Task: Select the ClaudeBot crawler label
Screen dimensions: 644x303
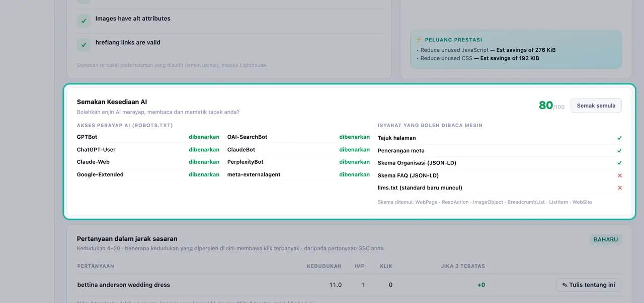Action: click(x=241, y=150)
